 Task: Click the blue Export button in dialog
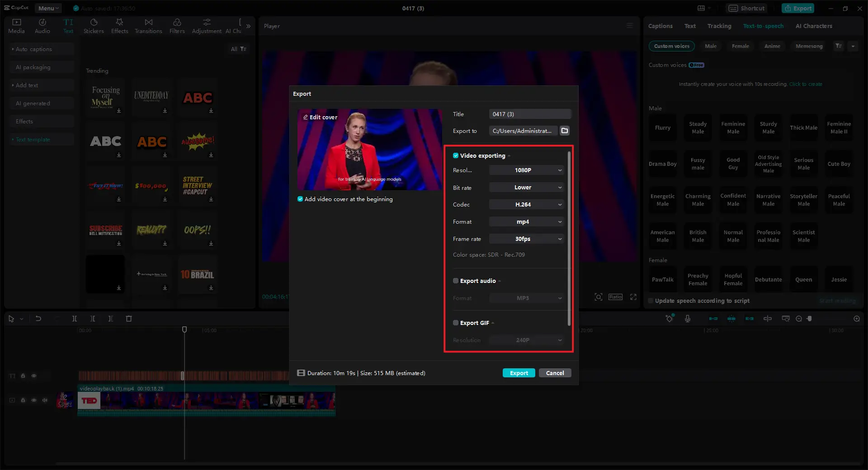click(x=519, y=373)
